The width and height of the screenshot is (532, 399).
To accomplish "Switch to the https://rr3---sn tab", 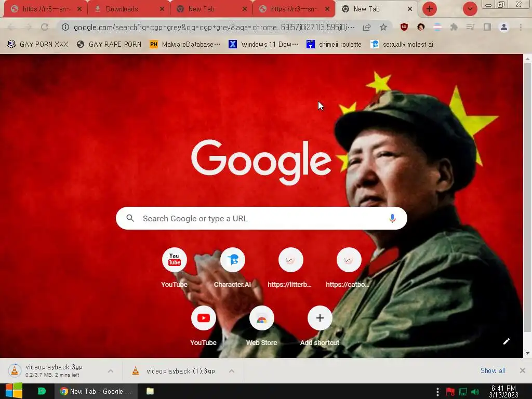I will tap(294, 9).
